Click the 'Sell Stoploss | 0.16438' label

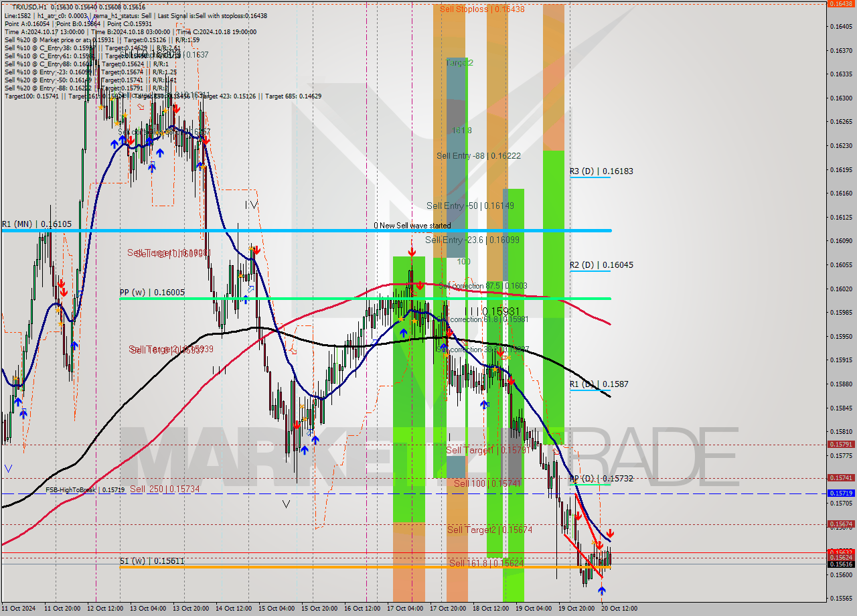(482, 9)
